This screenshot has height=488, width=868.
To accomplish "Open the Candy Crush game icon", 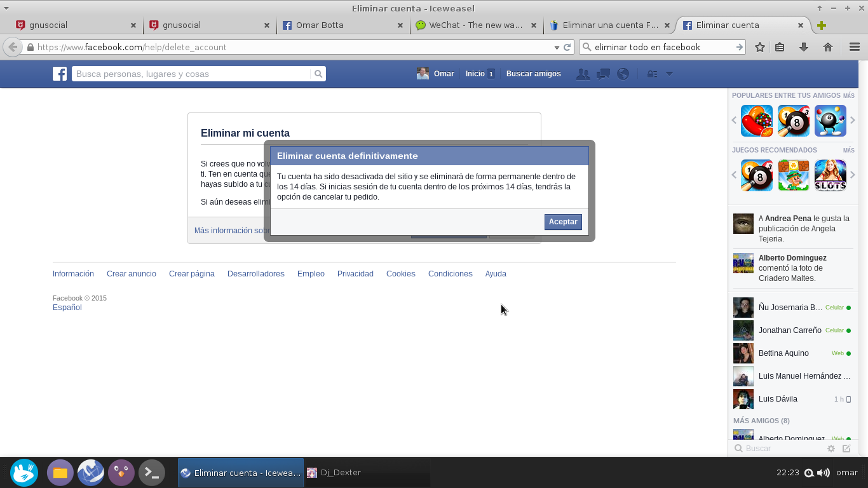I will point(757,121).
